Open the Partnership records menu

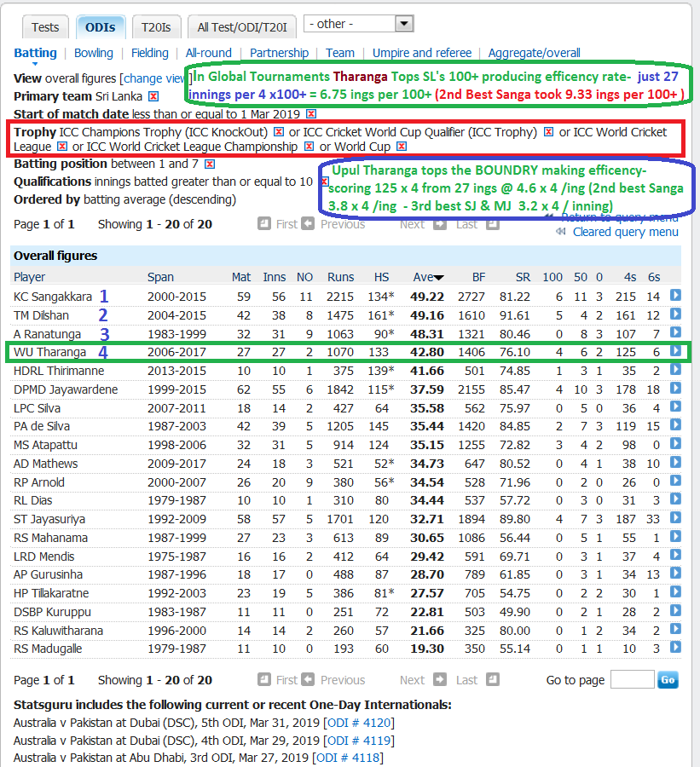pos(279,53)
